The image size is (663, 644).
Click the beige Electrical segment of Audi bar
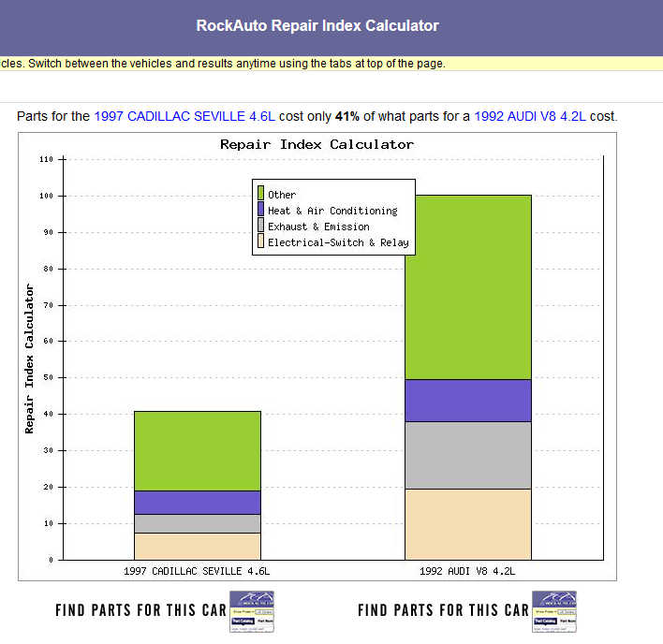tap(468, 524)
